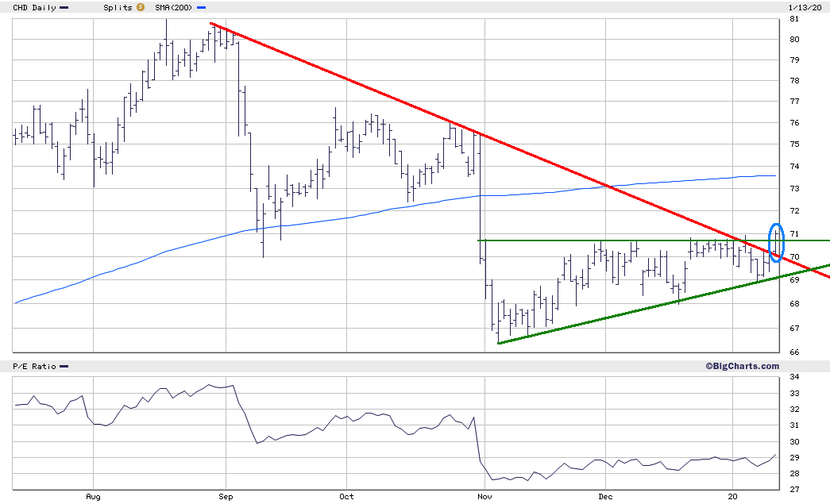Click the blue SMA(200) legend line marker
Image resolution: width=830 pixels, height=504 pixels.
pos(201,8)
